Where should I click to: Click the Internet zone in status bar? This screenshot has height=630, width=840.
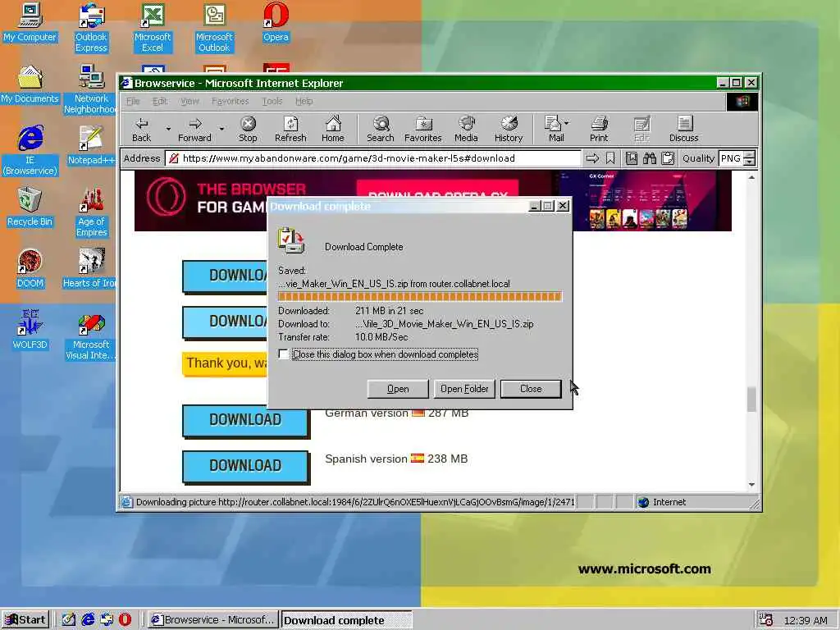(x=662, y=502)
